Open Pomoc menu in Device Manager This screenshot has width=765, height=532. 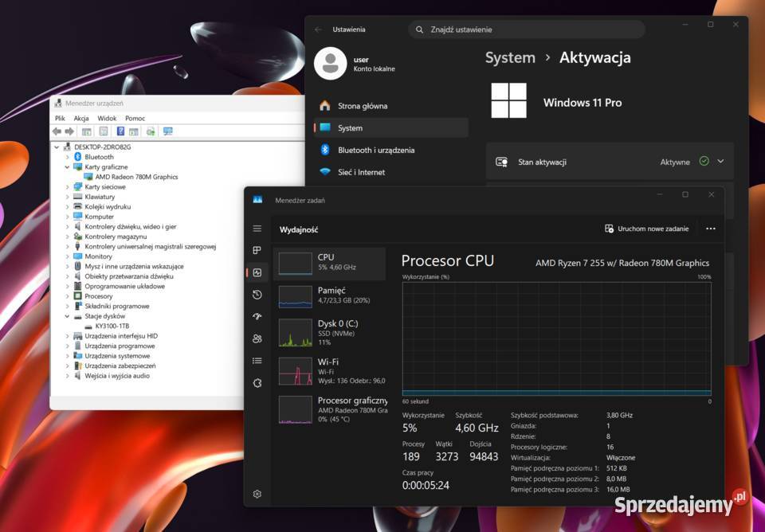(x=135, y=118)
